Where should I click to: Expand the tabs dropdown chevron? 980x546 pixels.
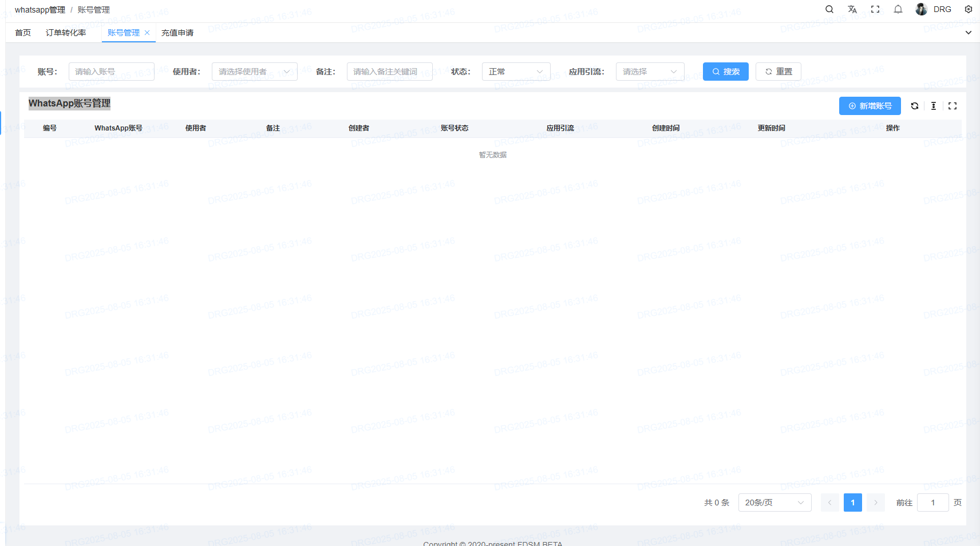[x=969, y=33]
